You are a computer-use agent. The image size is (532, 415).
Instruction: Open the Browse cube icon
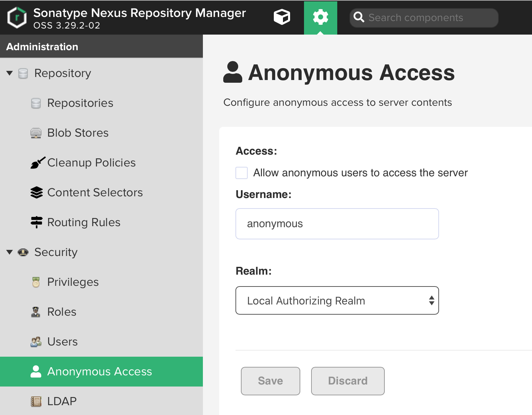coord(282,17)
